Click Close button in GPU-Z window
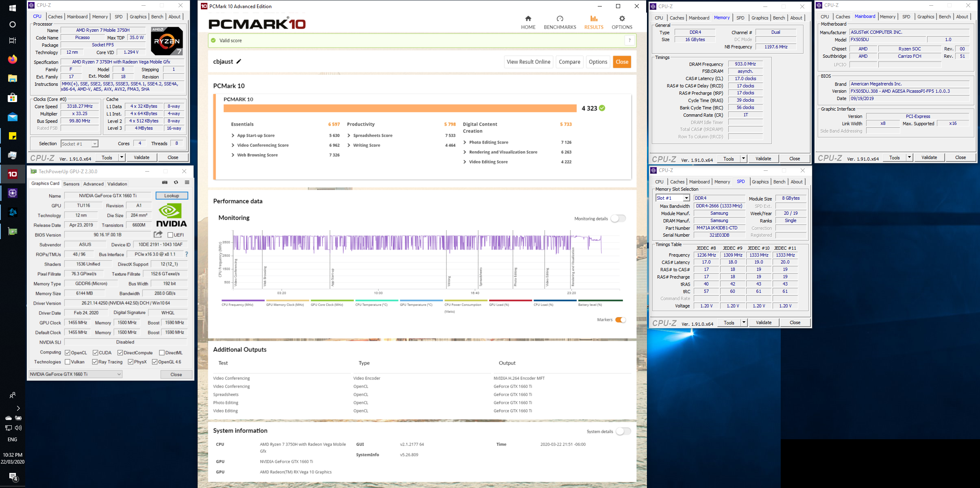980x488 pixels. (x=176, y=375)
